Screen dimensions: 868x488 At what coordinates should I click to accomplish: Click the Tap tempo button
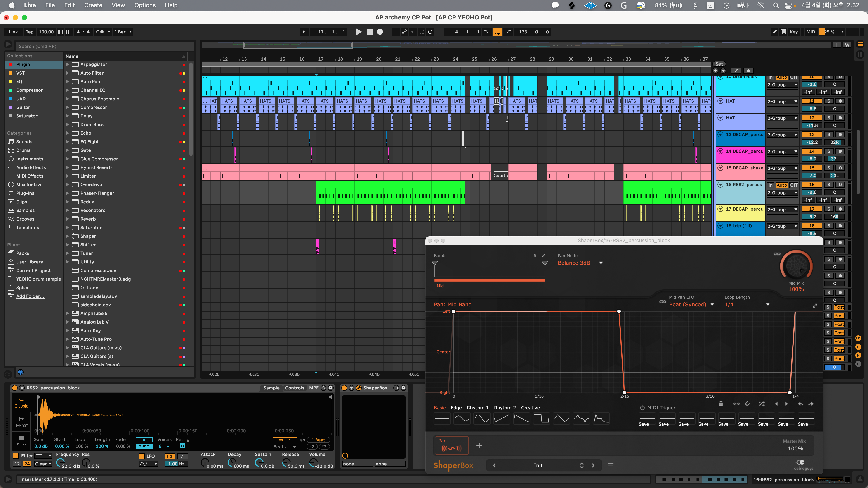click(x=30, y=32)
